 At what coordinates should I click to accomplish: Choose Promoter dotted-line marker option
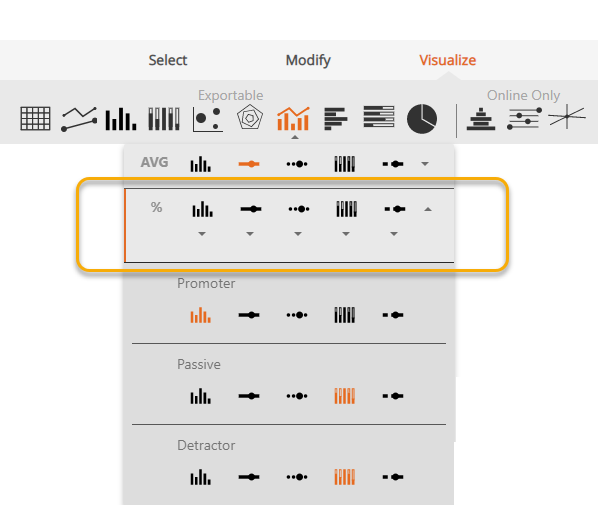coord(297,315)
